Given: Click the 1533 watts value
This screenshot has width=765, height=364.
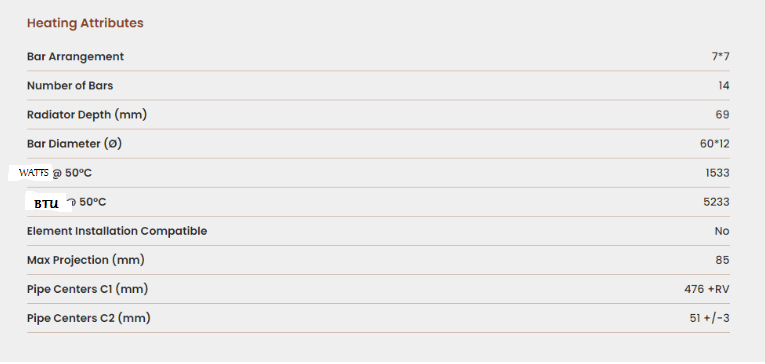Looking at the screenshot, I should pyautogui.click(x=717, y=173).
